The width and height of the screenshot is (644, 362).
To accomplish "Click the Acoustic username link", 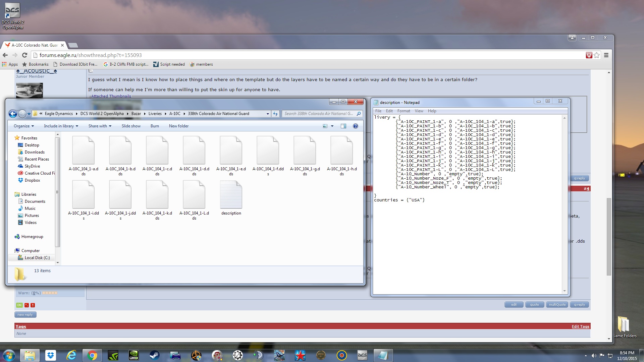I will click(37, 71).
